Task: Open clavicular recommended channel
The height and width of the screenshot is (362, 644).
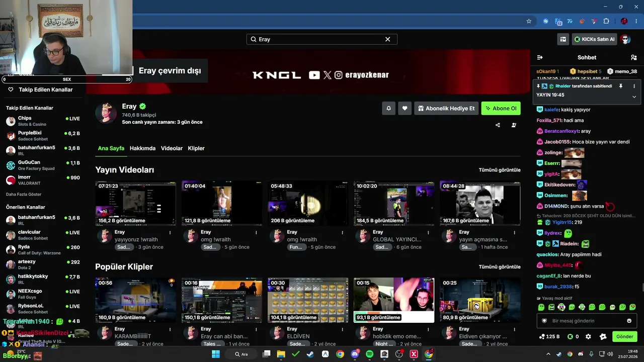Action: [x=43, y=235]
